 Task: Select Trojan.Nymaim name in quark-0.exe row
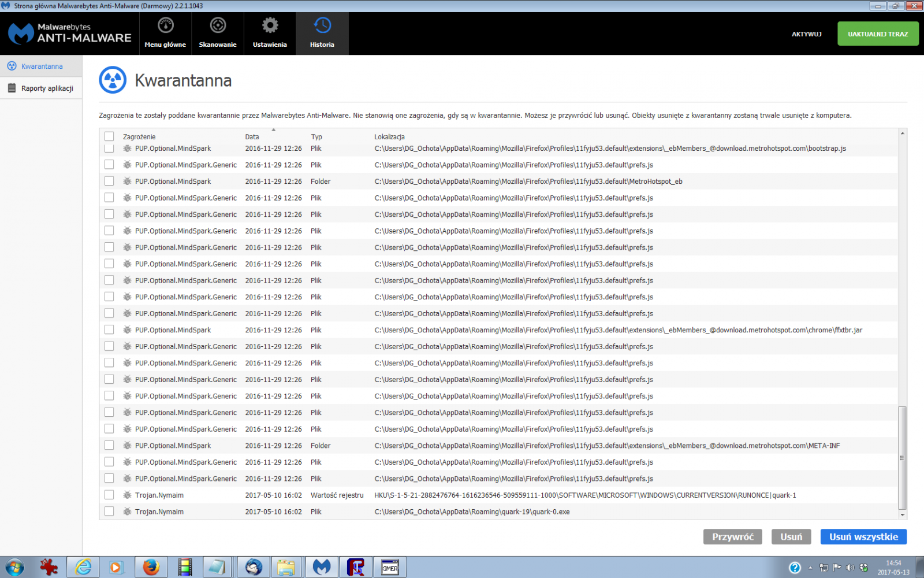click(x=159, y=512)
